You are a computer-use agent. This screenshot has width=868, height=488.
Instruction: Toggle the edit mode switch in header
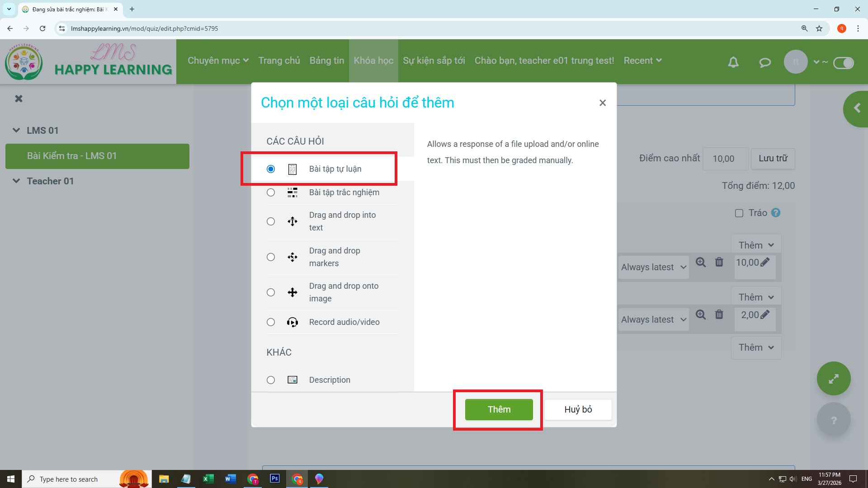843,63
